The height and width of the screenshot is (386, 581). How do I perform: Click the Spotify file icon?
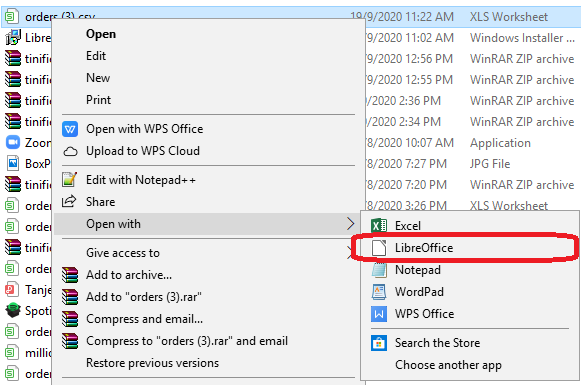(x=13, y=310)
